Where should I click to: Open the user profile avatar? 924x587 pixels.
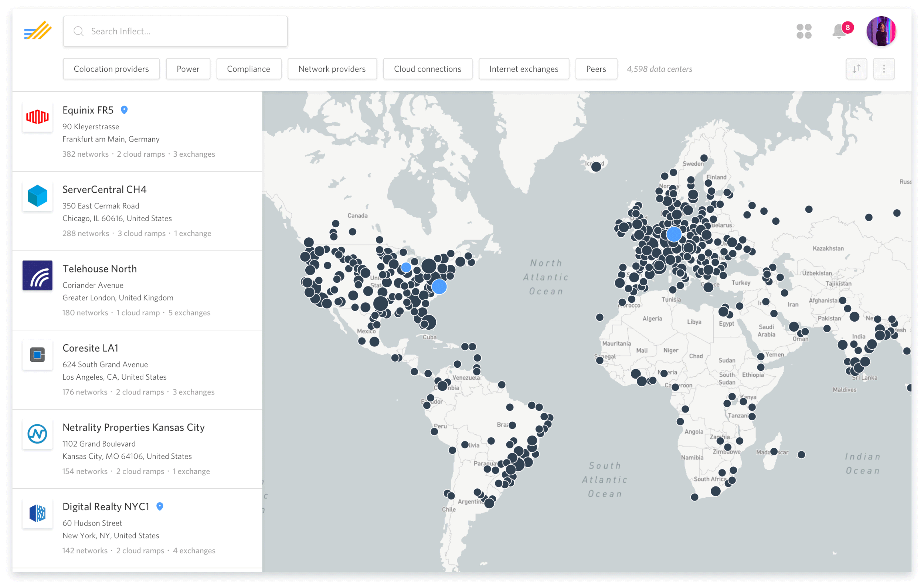pyautogui.click(x=881, y=31)
